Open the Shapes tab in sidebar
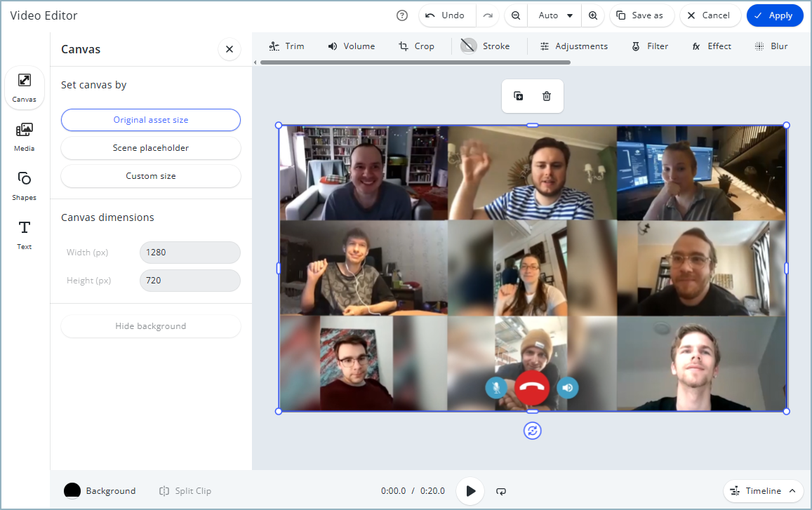This screenshot has width=812, height=510. point(25,186)
